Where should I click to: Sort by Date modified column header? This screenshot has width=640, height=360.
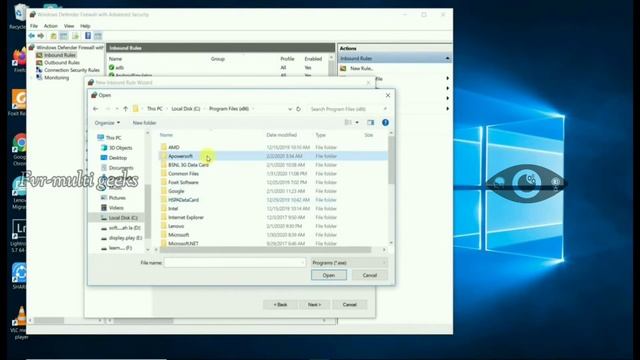(x=282, y=135)
